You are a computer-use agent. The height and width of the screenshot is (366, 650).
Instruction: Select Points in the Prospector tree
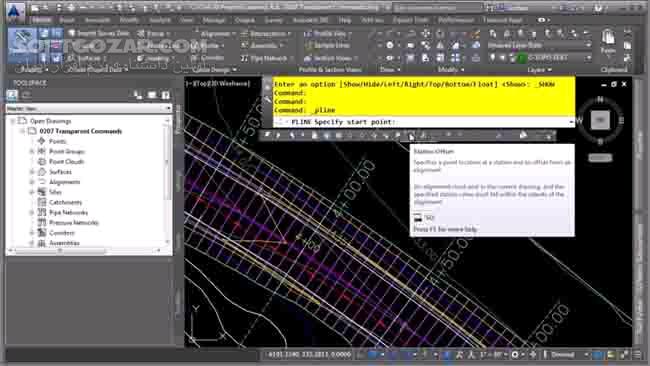[x=57, y=141]
